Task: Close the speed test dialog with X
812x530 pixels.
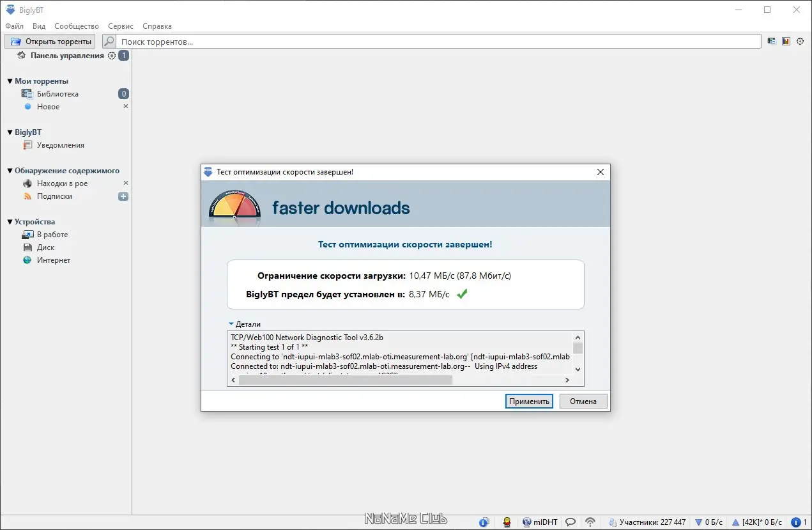Action: coord(600,172)
